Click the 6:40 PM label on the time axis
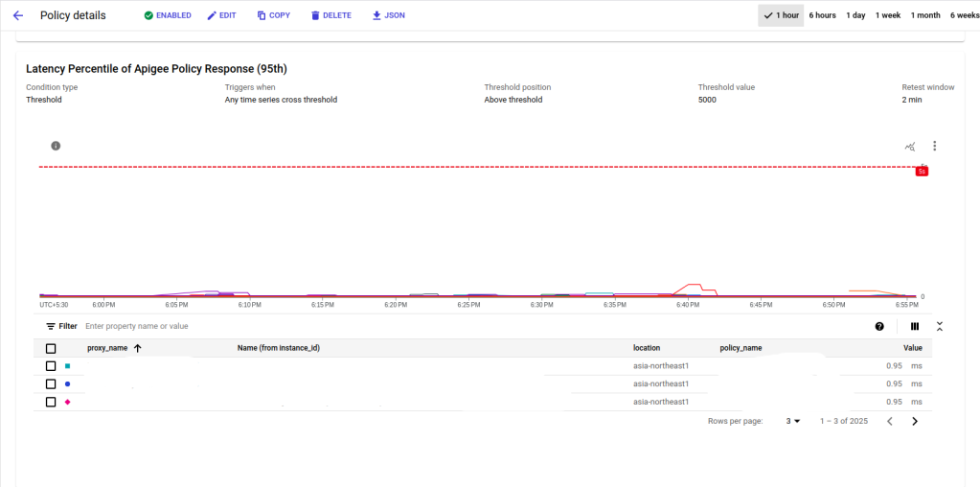 coord(688,305)
